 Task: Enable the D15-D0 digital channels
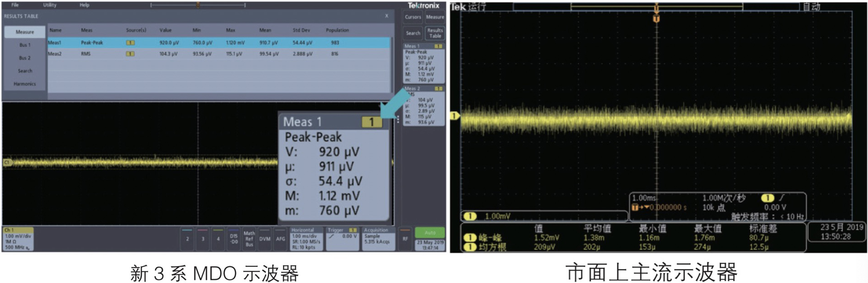click(x=234, y=238)
